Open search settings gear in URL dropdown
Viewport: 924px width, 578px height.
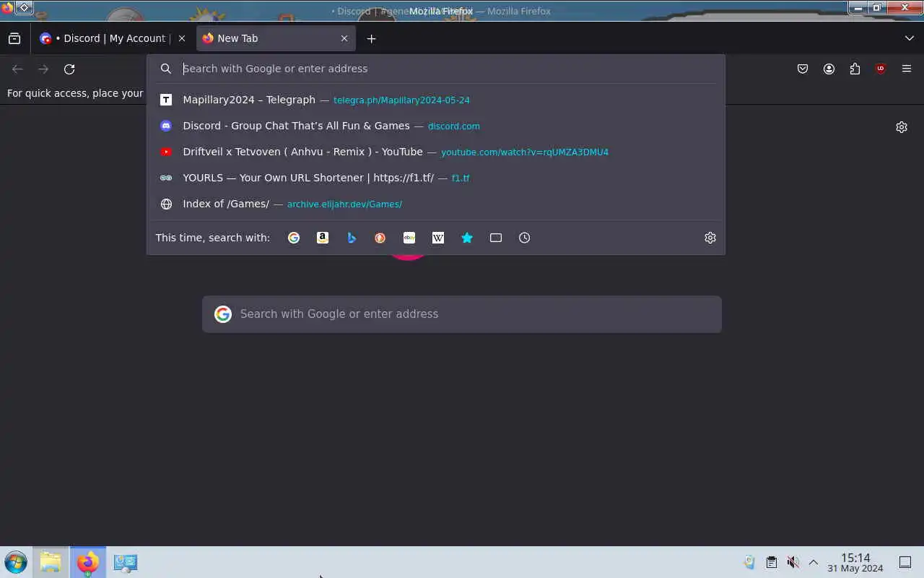pyautogui.click(x=710, y=238)
